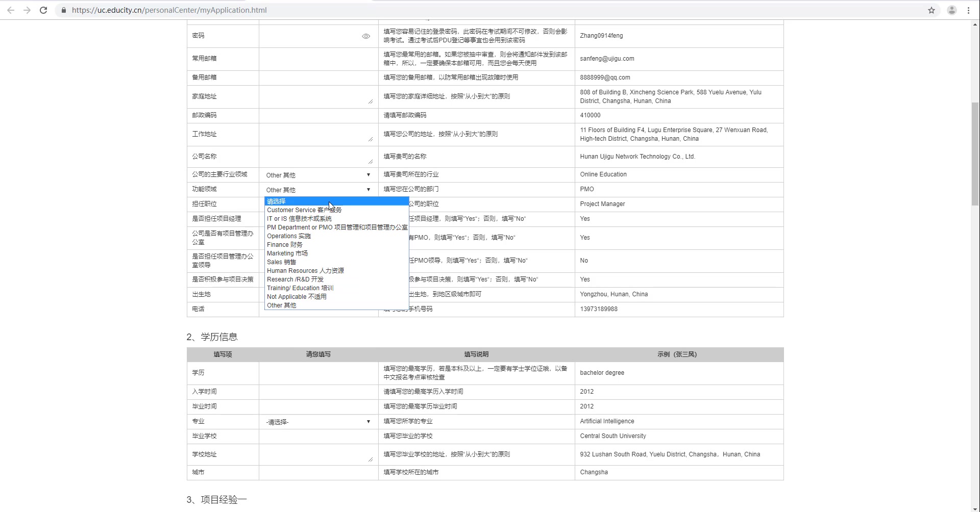Click the 工作地址 text area
Screen dimensions: 980x512
pos(318,134)
